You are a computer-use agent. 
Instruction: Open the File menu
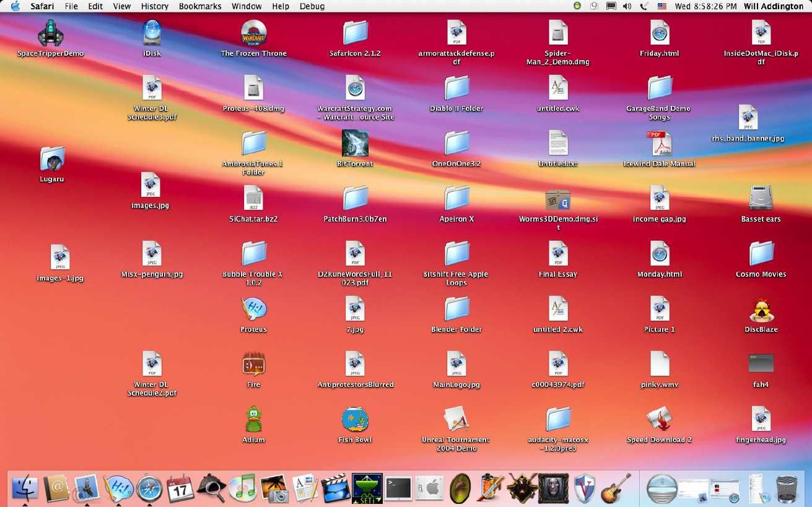tap(71, 6)
